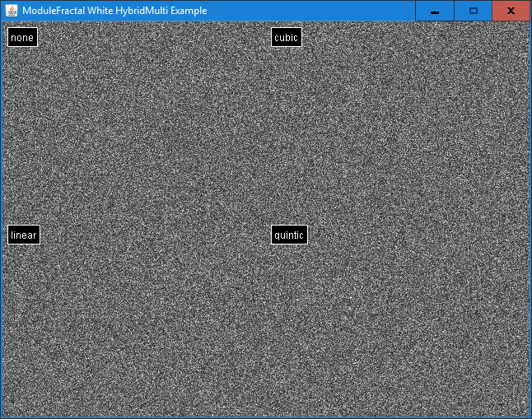
Task: Click the Java icon in title bar
Action: click(x=12, y=11)
